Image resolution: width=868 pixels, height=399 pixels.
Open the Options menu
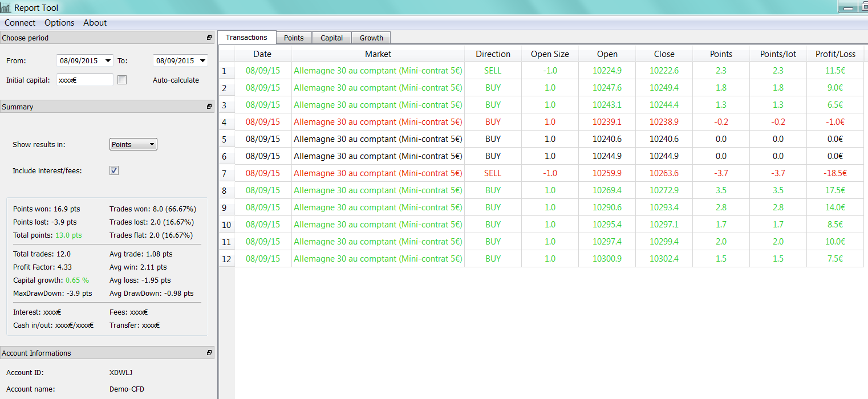coord(59,23)
